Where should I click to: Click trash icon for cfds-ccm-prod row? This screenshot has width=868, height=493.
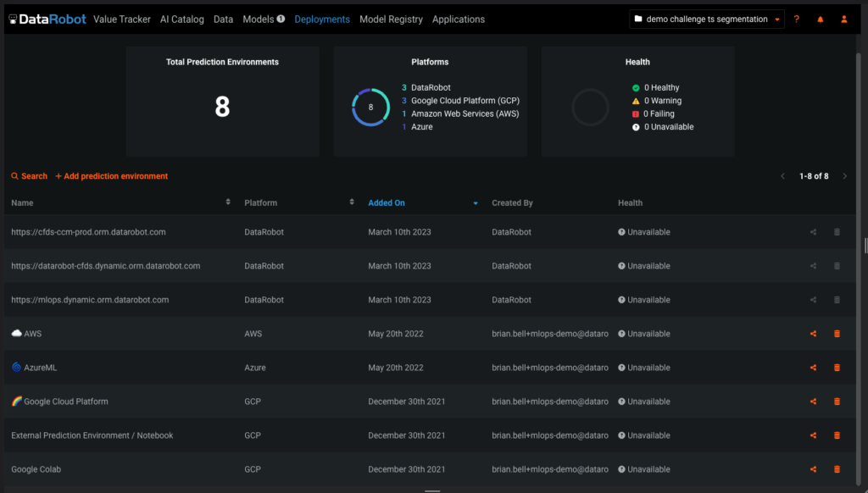[837, 232]
